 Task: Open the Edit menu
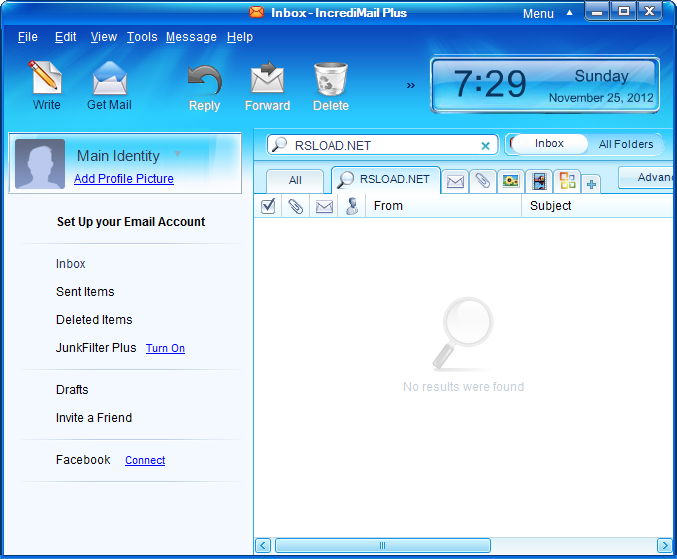tap(66, 37)
